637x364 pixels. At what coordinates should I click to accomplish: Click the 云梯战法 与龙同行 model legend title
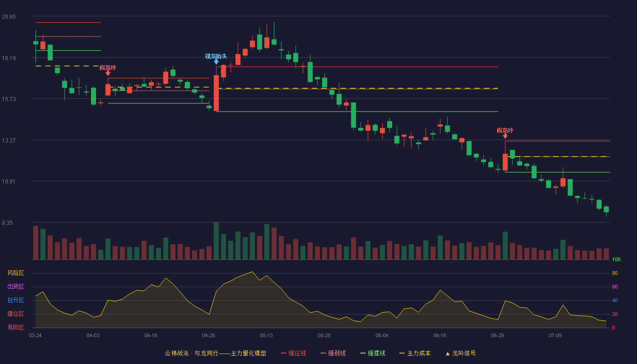[215, 354]
